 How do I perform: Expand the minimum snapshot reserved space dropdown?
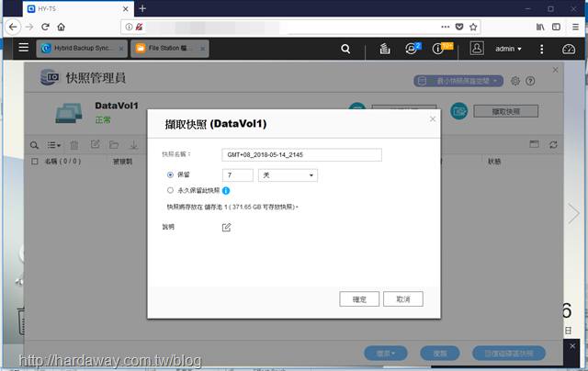point(458,81)
